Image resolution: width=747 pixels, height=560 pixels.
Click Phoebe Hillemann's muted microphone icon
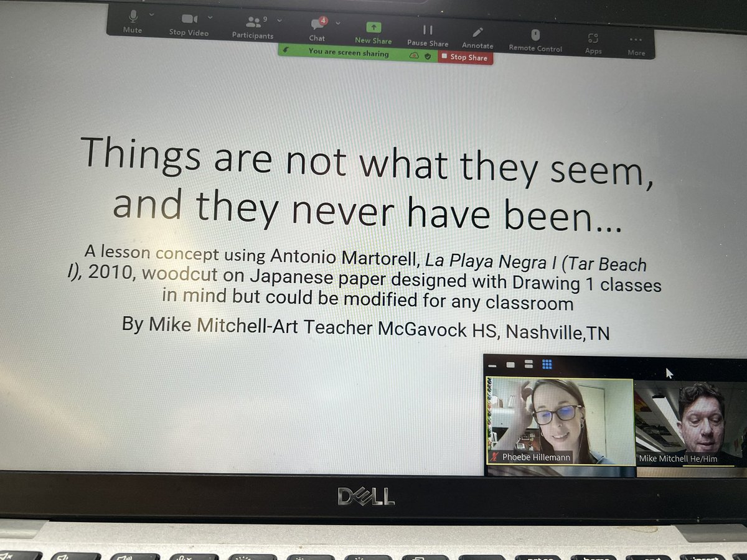495,457
